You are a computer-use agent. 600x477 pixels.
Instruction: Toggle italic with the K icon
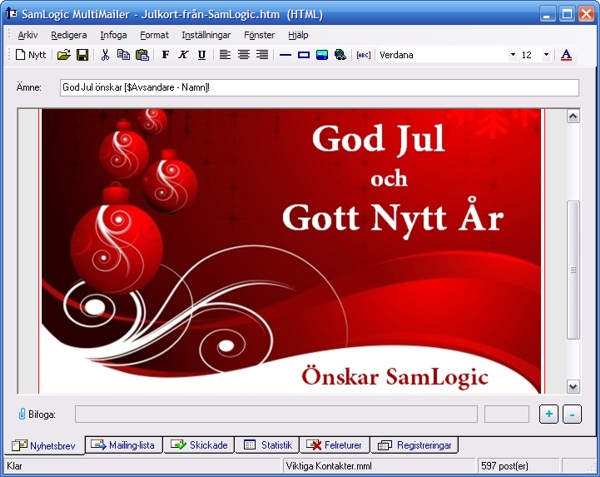click(x=183, y=55)
